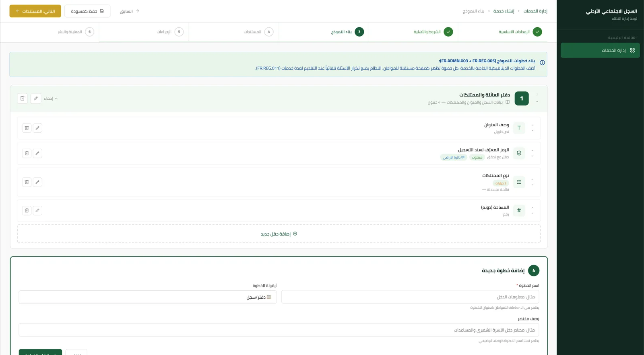Move the نوع الممتلكات field up
This screenshot has width=644, height=355.
(x=533, y=179)
